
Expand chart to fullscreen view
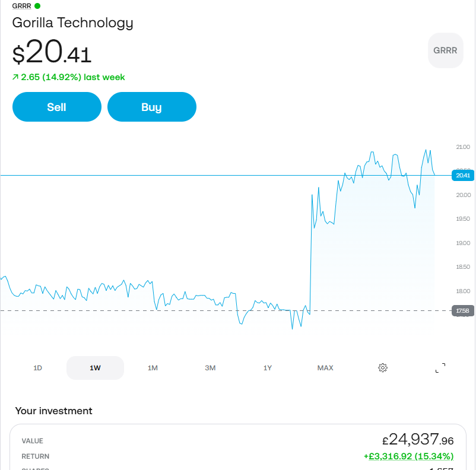[x=440, y=368]
